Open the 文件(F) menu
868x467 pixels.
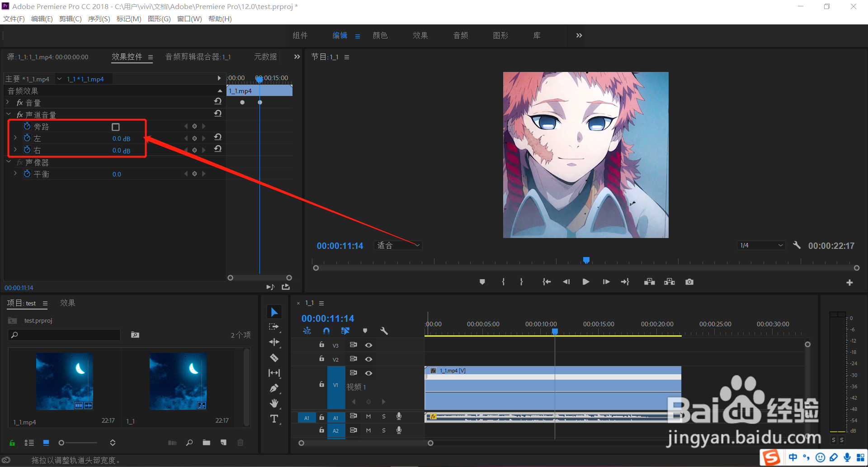click(14, 19)
